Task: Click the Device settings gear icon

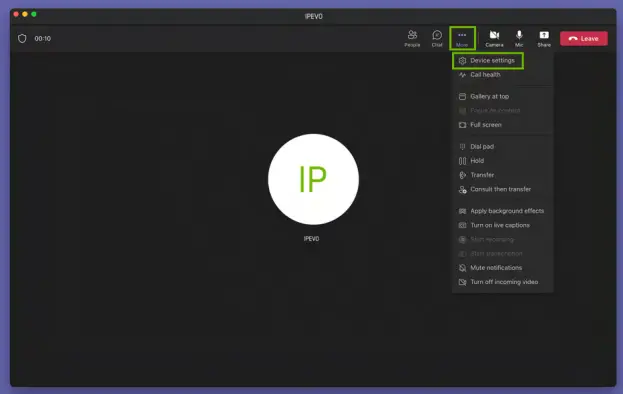Action: (x=462, y=61)
